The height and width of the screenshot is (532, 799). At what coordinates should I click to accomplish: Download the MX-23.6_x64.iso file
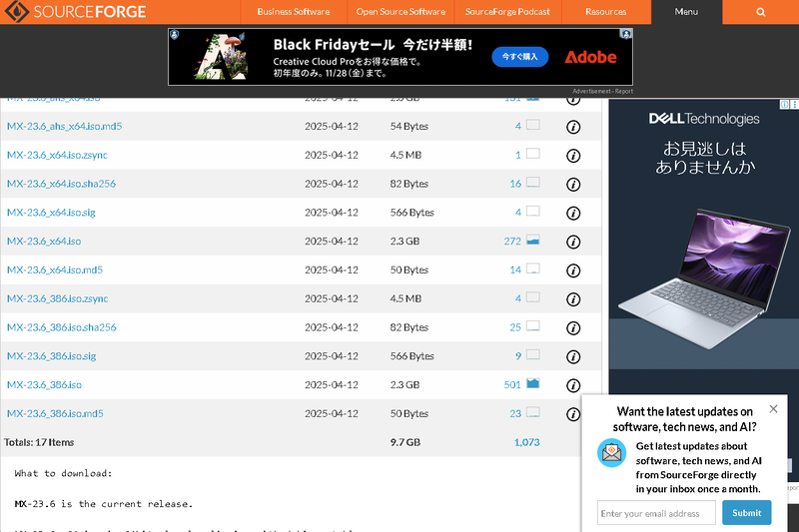[44, 242]
